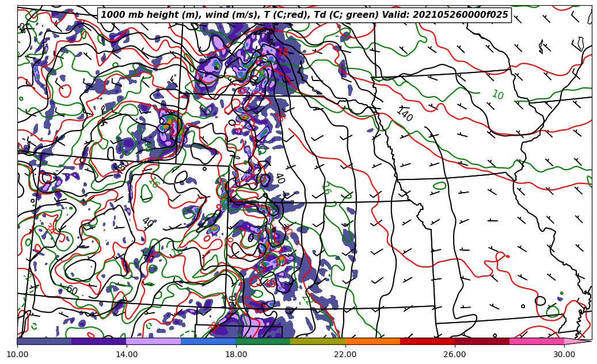Pick the dark crimson colorbar segment
The height and width of the screenshot is (364, 597).
[482, 341]
